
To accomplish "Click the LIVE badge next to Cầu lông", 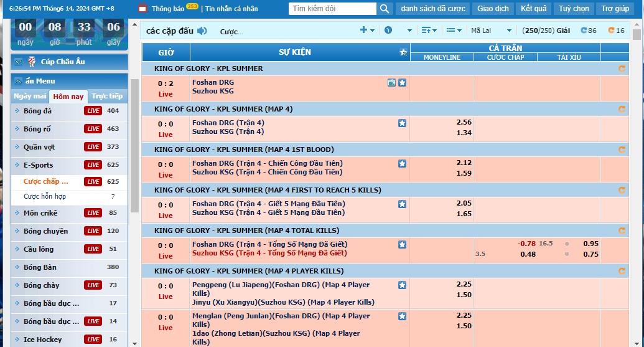I will pos(93,249).
